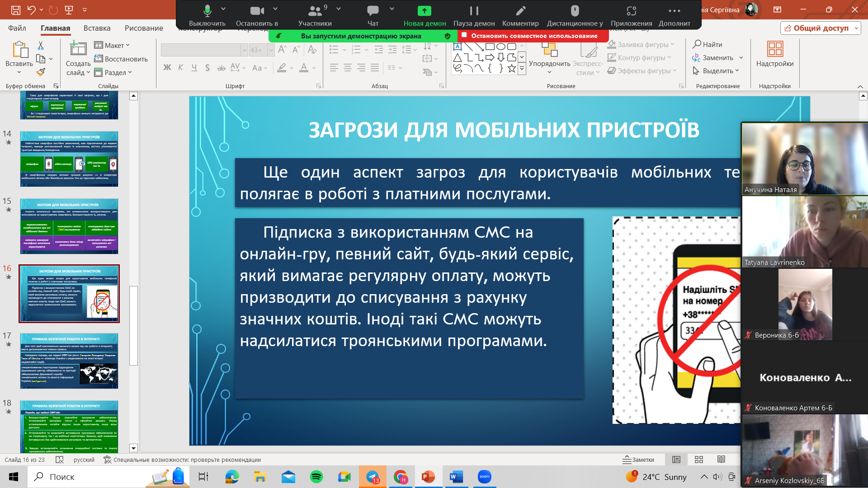Screen dimensions: 868x488
Task: Open Zoom chat
Action: 373,15
